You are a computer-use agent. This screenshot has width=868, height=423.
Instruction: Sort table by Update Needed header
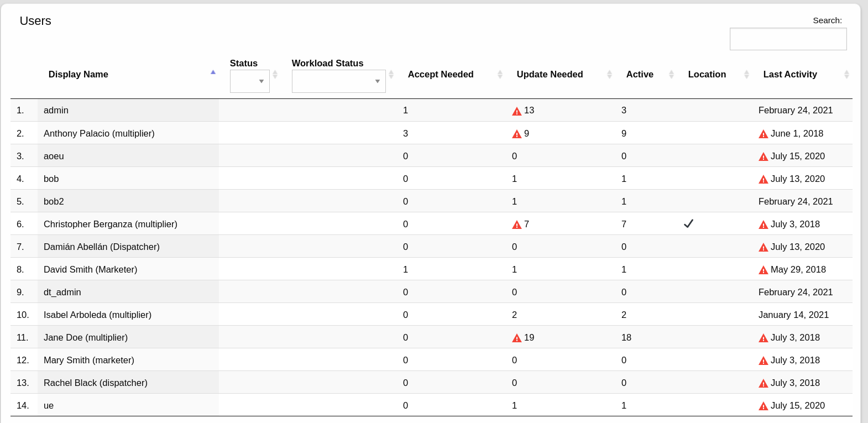(x=550, y=74)
